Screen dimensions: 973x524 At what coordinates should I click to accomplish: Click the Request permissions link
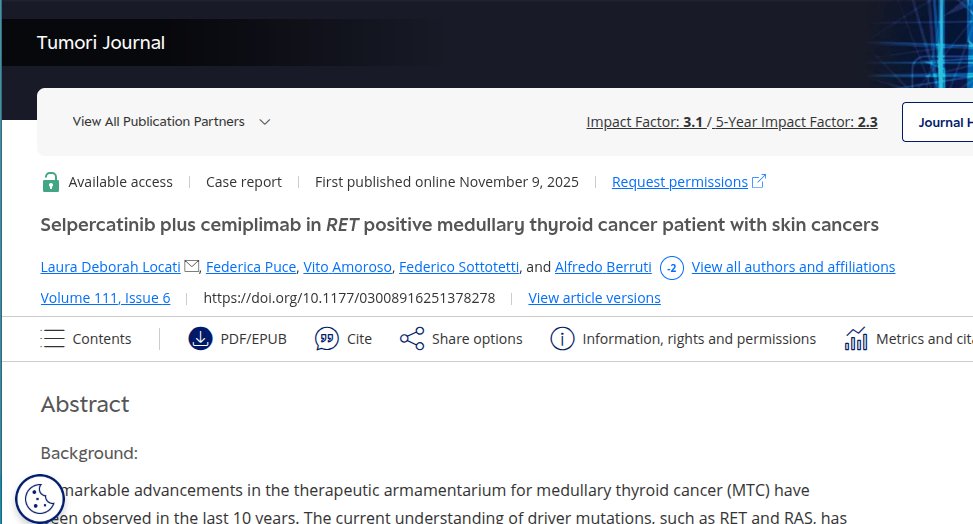[679, 182]
